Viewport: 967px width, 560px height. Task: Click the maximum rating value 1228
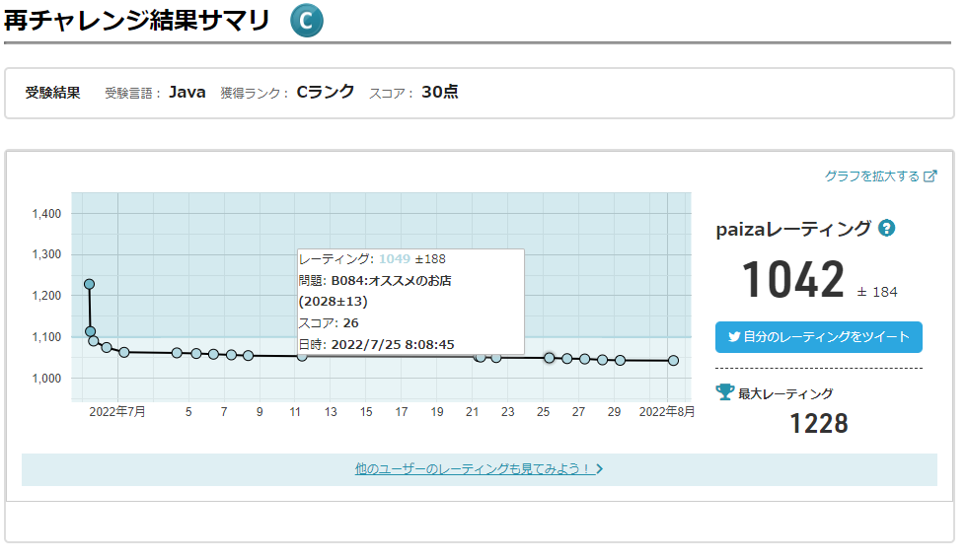point(818,424)
